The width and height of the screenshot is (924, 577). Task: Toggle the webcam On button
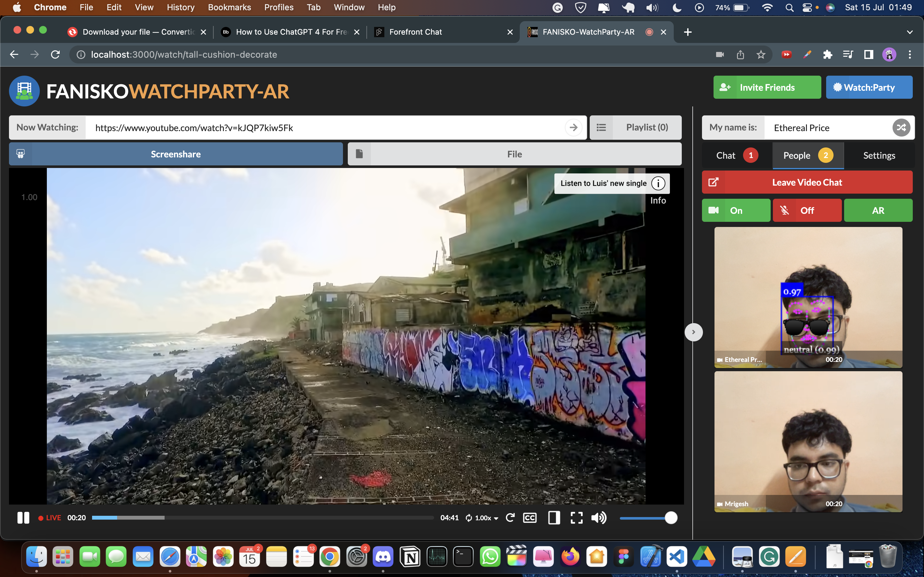(736, 210)
